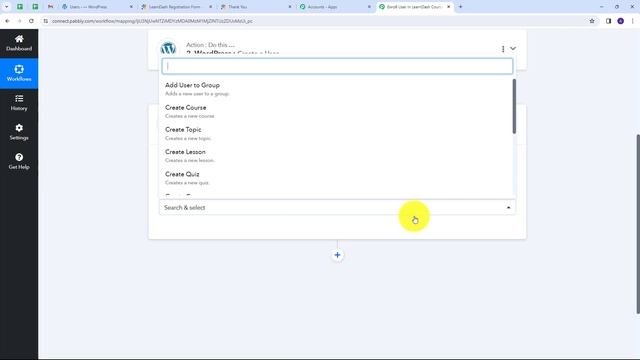
Task: Click inside the action event search box
Action: tap(337, 66)
